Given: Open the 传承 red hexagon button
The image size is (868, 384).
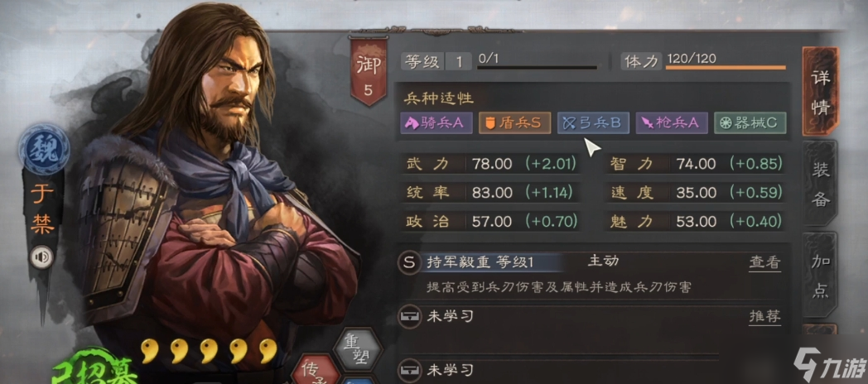Looking at the screenshot, I should click(316, 371).
